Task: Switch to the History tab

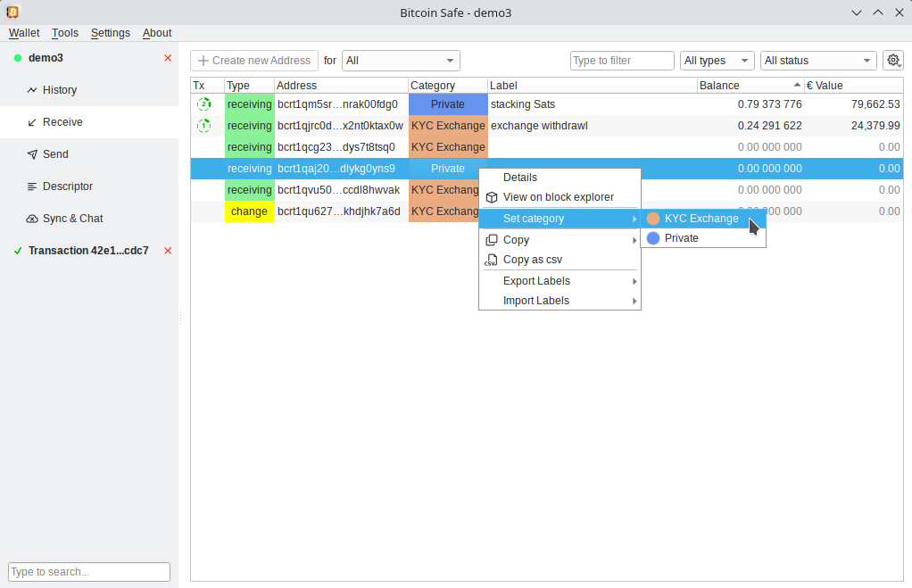Action: coord(60,90)
